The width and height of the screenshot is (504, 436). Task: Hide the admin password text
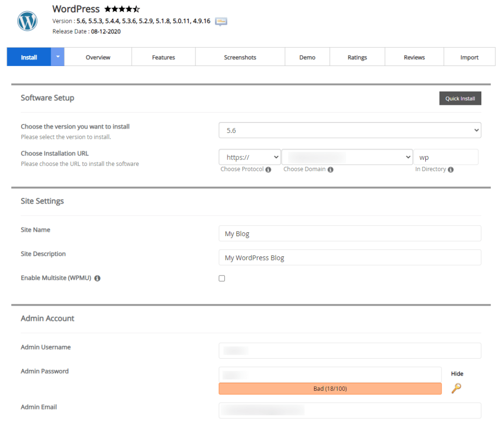pos(457,374)
